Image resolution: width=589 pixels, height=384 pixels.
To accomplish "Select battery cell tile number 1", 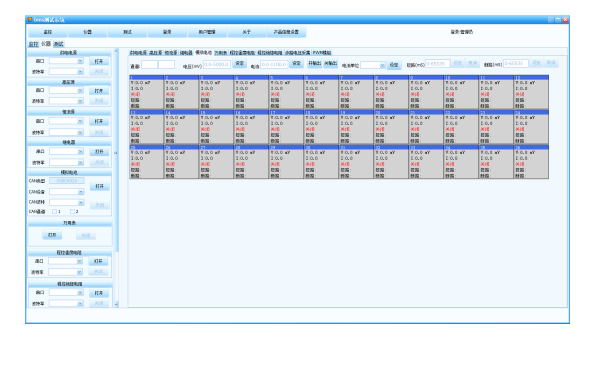I will [x=147, y=92].
